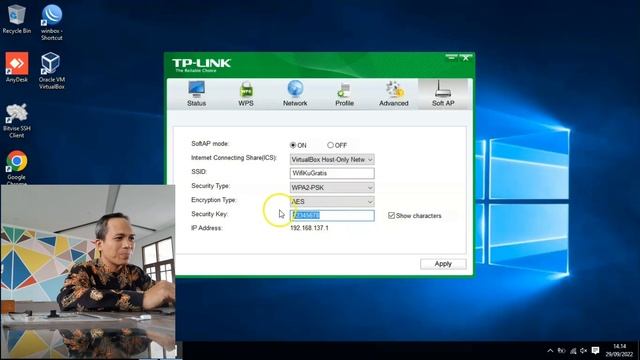Open Bitvise SSH Client desktop icon
Viewport: 640px width, 360px height.
tap(16, 120)
